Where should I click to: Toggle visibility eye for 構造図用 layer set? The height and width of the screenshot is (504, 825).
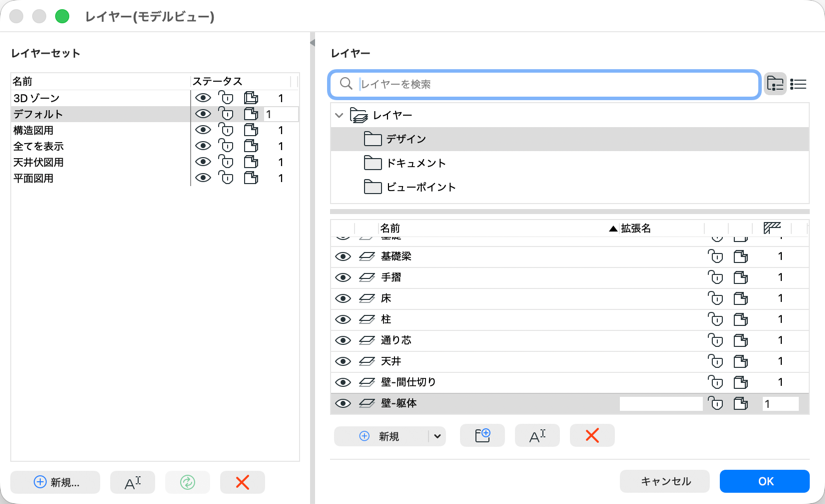point(203,130)
